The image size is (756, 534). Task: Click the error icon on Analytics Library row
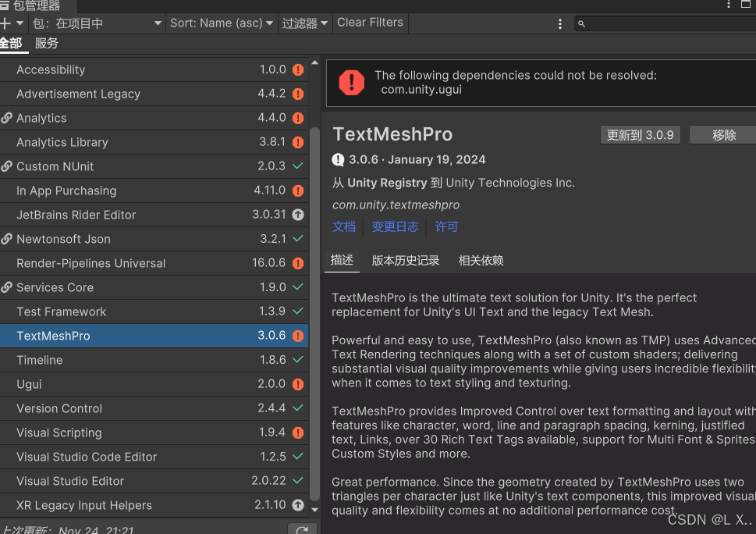coord(298,142)
